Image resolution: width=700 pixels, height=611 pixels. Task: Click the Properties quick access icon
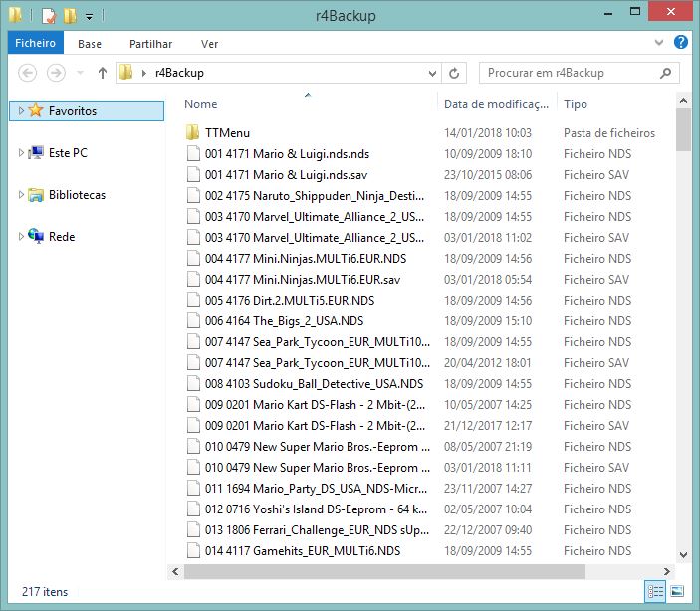48,16
